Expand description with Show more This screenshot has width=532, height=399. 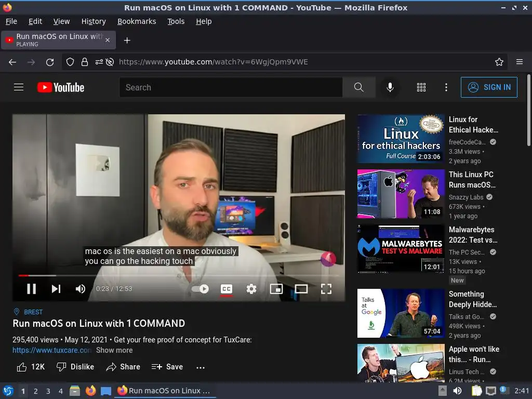click(x=114, y=350)
